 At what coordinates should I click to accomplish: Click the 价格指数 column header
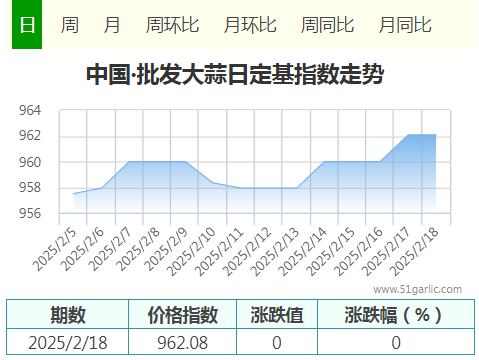click(183, 314)
